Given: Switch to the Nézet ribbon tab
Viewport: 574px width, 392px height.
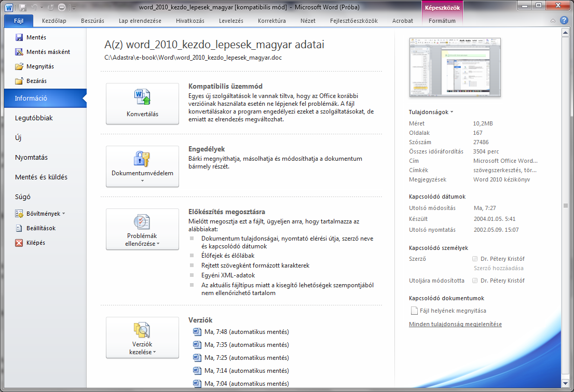Looking at the screenshot, I should 308,21.
